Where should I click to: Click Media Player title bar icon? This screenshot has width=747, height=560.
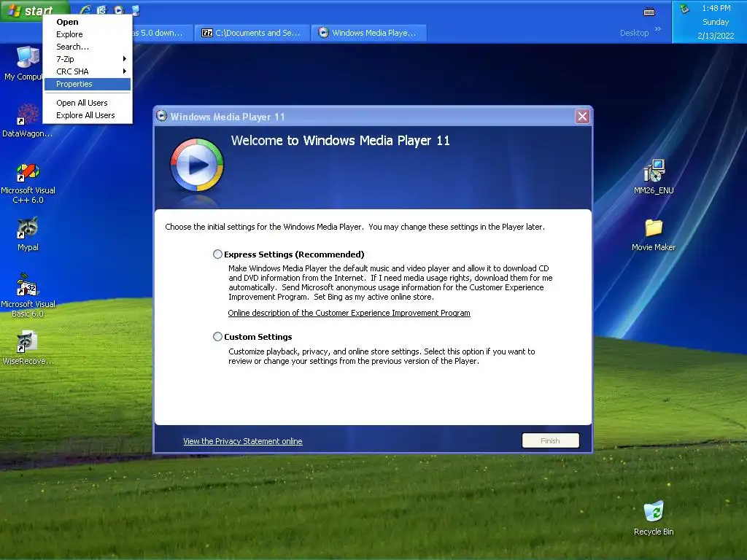coord(162,116)
